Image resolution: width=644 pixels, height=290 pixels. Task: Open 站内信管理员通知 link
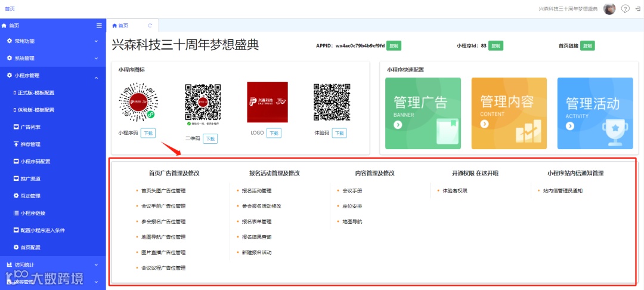coord(563,190)
